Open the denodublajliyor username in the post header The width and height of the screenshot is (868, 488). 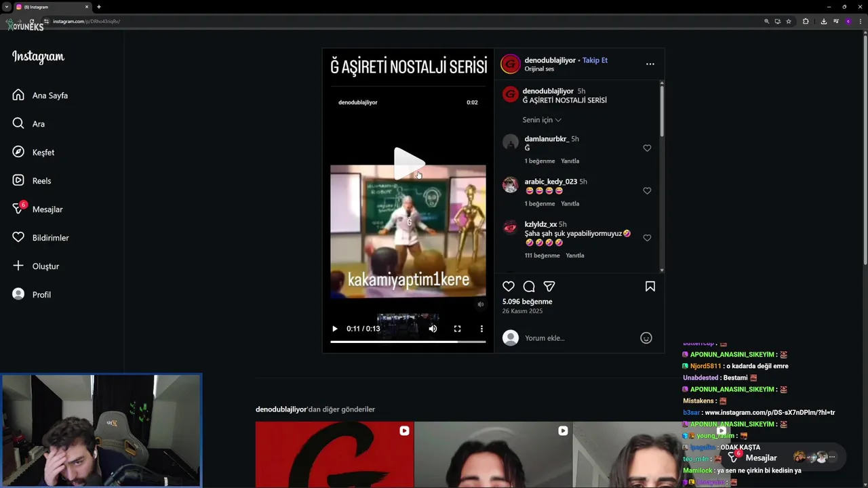click(550, 60)
